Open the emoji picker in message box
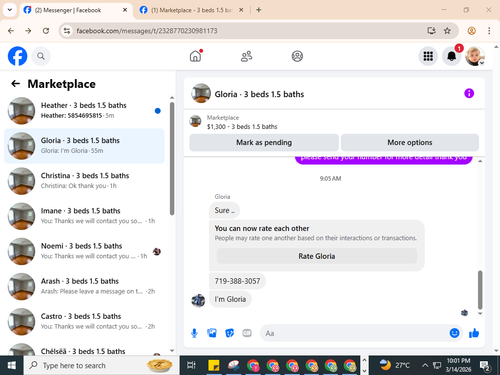The width and height of the screenshot is (500, 375). 454,333
